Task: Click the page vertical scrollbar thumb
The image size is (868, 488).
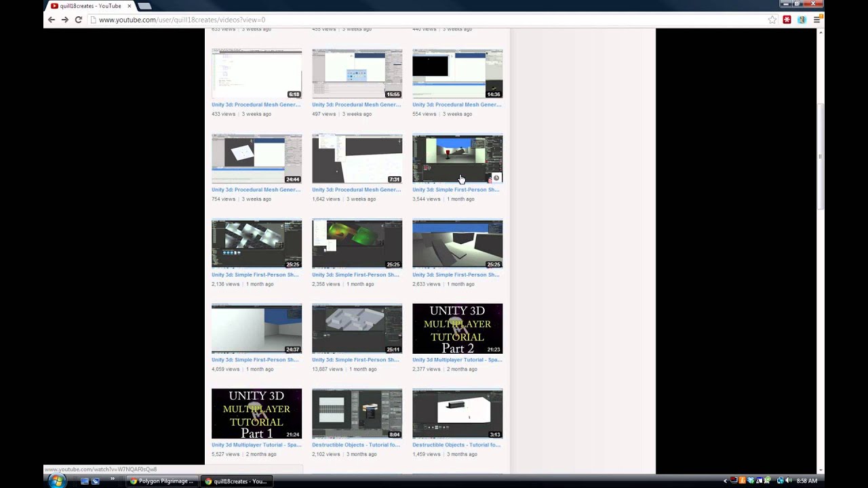Action: tap(821, 156)
